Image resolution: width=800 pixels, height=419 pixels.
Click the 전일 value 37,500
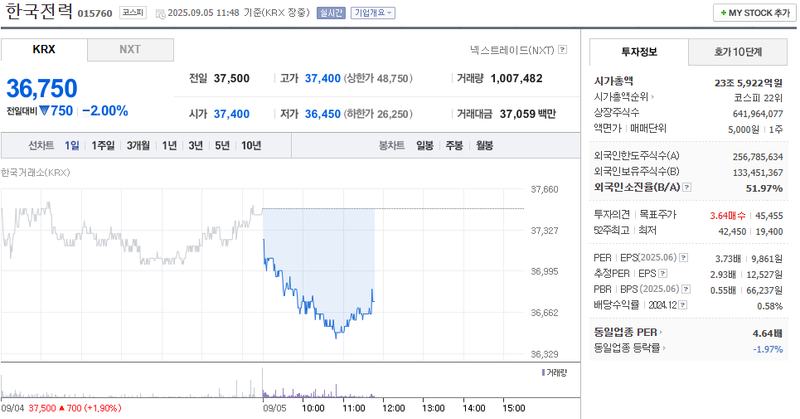pos(232,79)
